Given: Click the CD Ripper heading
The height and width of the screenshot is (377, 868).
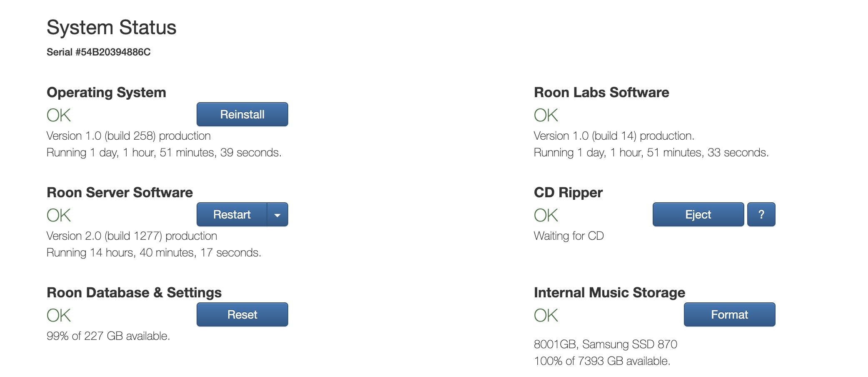Looking at the screenshot, I should click(568, 192).
